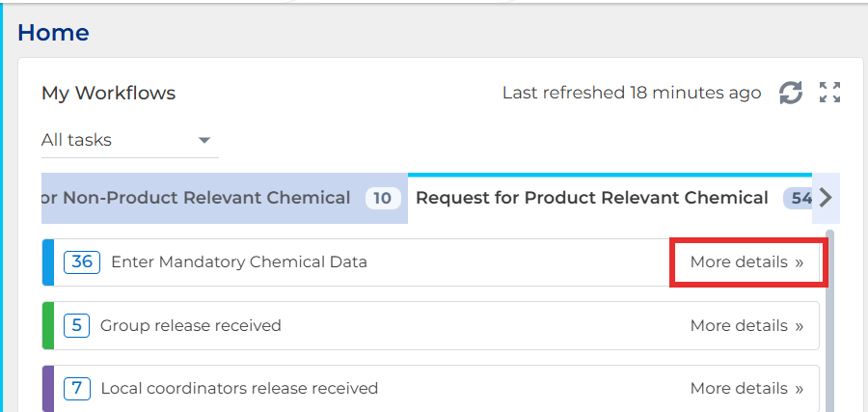Select Request for Product Relevant Chemical tab

point(610,198)
